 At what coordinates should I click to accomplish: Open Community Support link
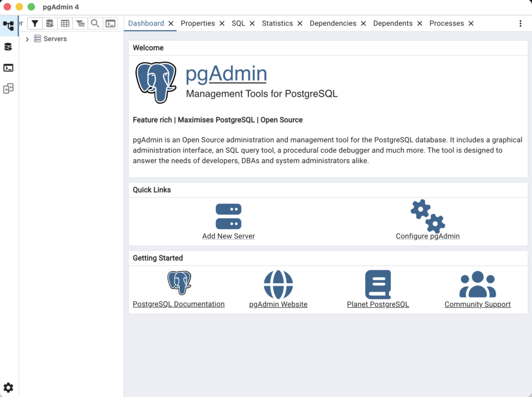tap(477, 305)
